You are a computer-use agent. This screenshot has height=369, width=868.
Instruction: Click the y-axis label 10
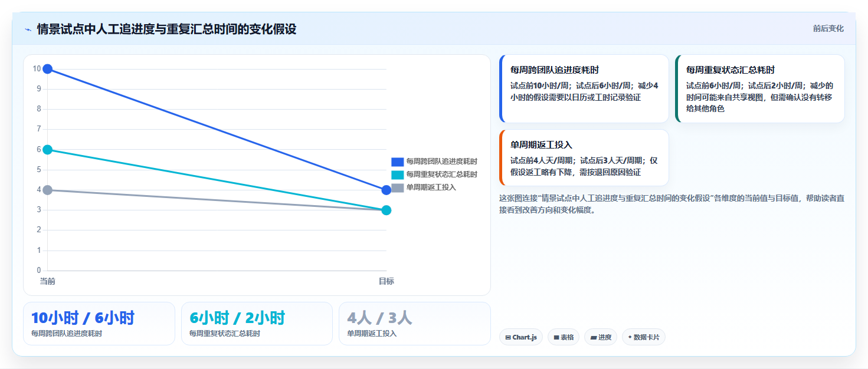pos(37,69)
